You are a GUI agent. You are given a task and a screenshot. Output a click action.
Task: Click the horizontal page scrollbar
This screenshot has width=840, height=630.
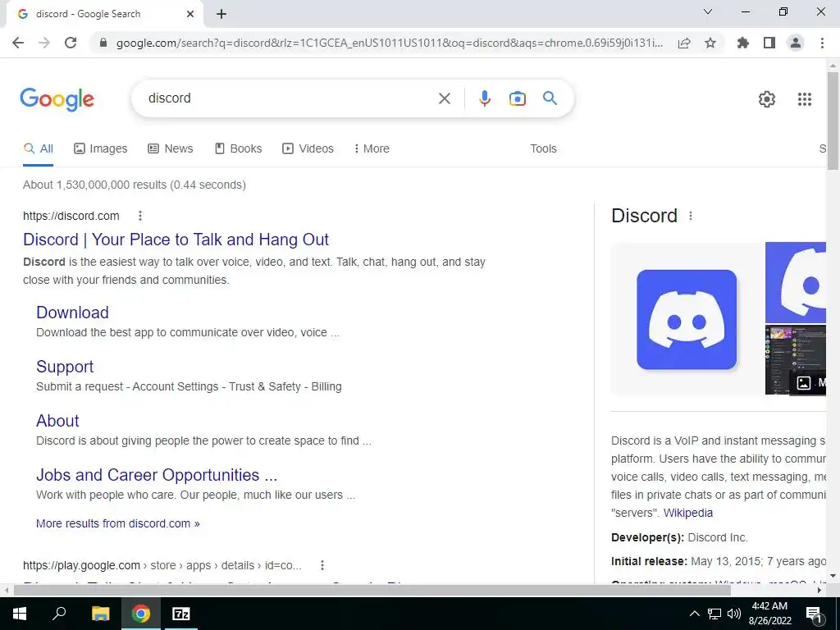[372, 591]
